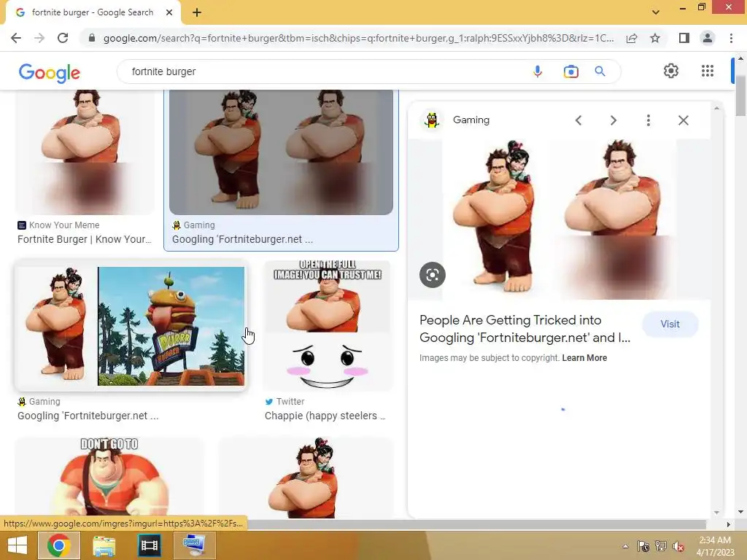Open preview panel more options menu
747x560 pixels.
(648, 120)
